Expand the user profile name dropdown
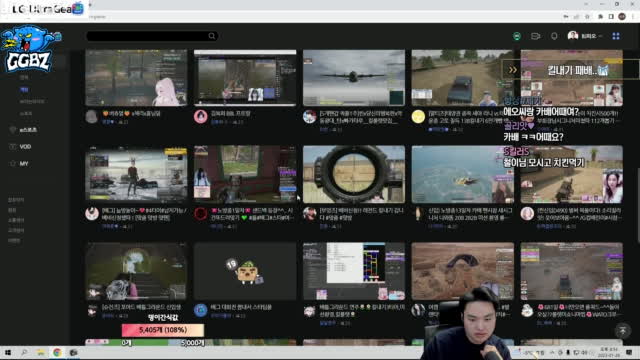 tap(590, 36)
